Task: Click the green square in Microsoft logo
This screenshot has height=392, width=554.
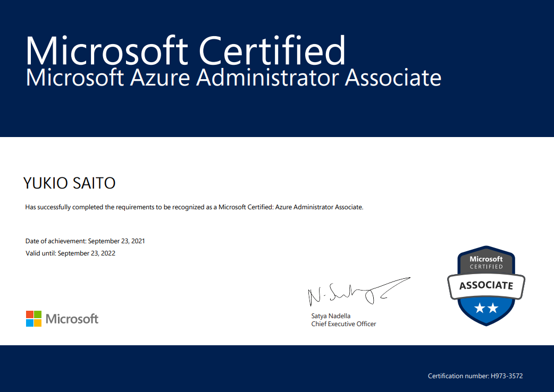Action: (38, 314)
